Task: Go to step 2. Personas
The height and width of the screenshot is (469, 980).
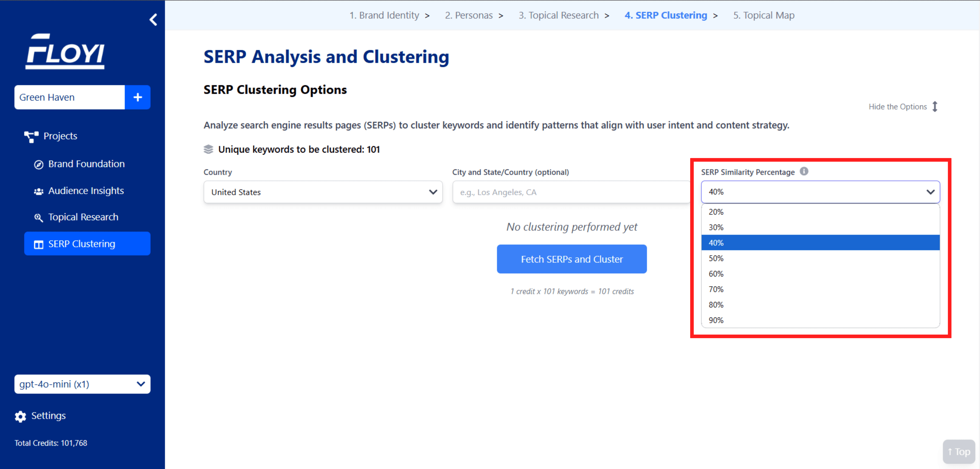Action: [469, 15]
